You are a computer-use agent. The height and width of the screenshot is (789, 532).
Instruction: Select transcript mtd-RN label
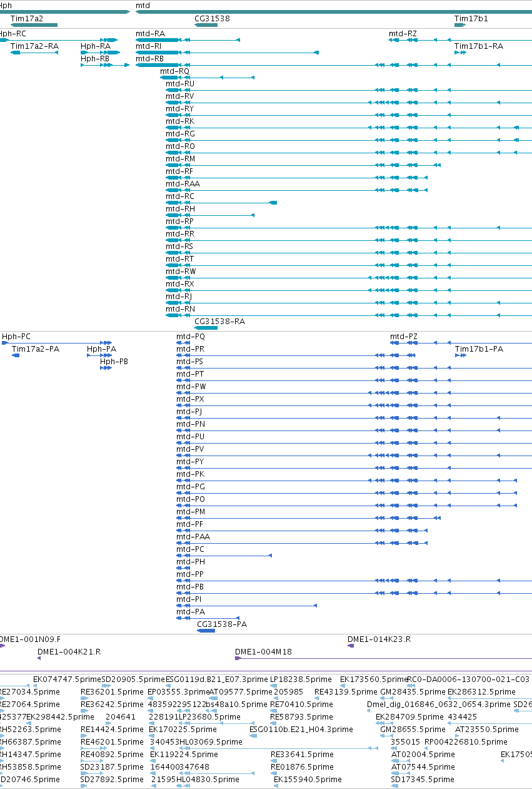[x=181, y=309]
